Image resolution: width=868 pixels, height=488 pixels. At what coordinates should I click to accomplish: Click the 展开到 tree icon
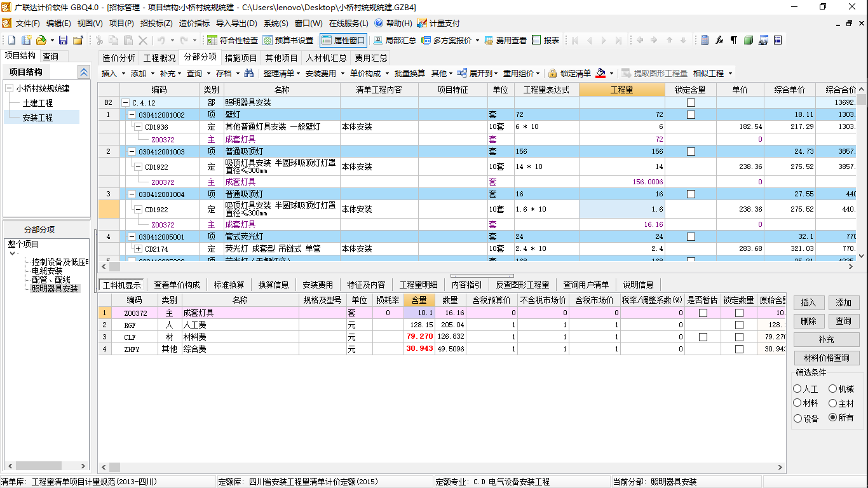pos(462,73)
